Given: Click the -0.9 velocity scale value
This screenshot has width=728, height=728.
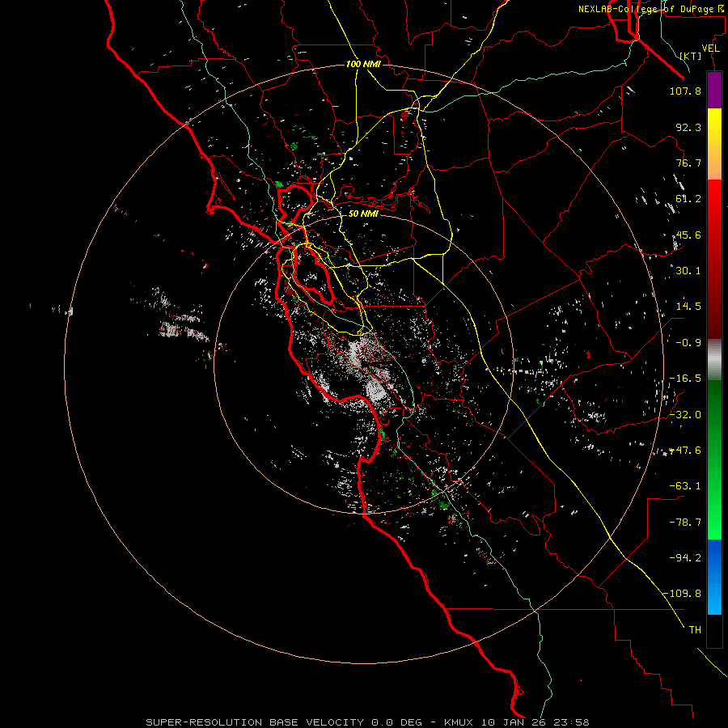Looking at the screenshot, I should [x=688, y=343].
